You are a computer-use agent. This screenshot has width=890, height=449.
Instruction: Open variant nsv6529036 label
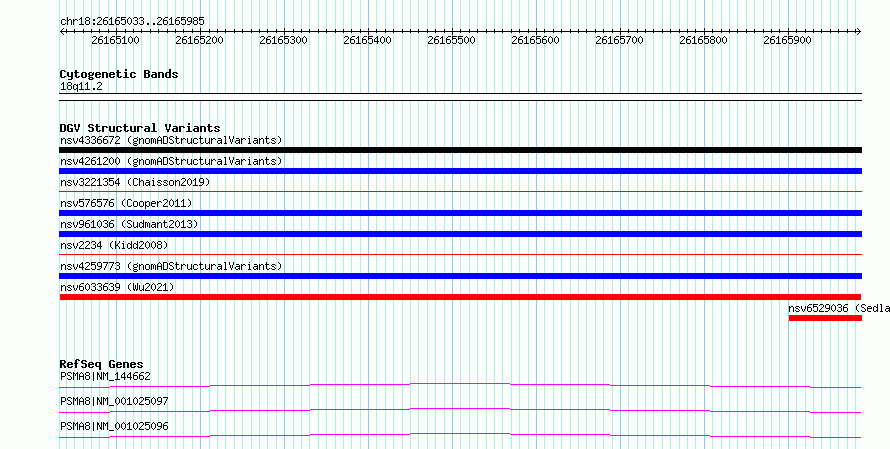pyautogui.click(x=838, y=308)
